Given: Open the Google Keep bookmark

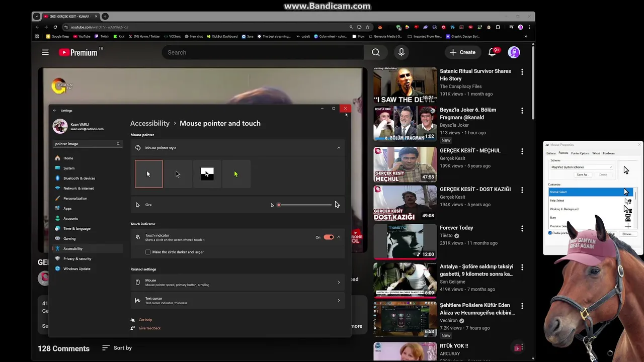Looking at the screenshot, I should 57,36.
